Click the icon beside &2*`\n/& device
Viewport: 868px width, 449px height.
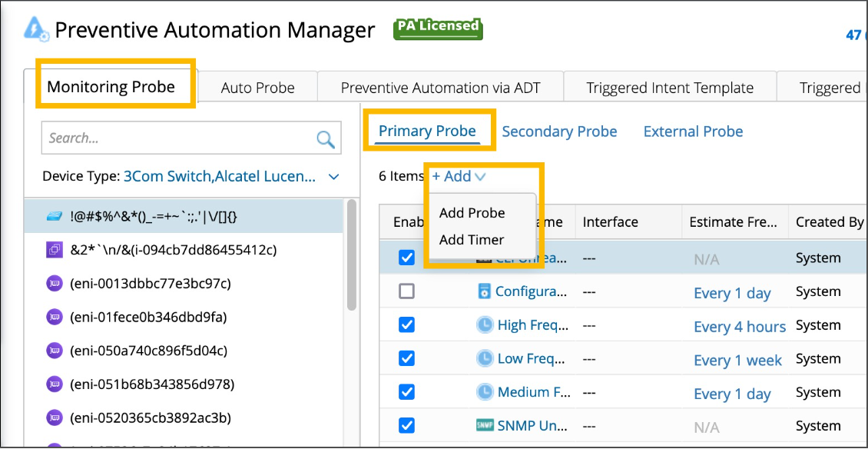pos(55,250)
